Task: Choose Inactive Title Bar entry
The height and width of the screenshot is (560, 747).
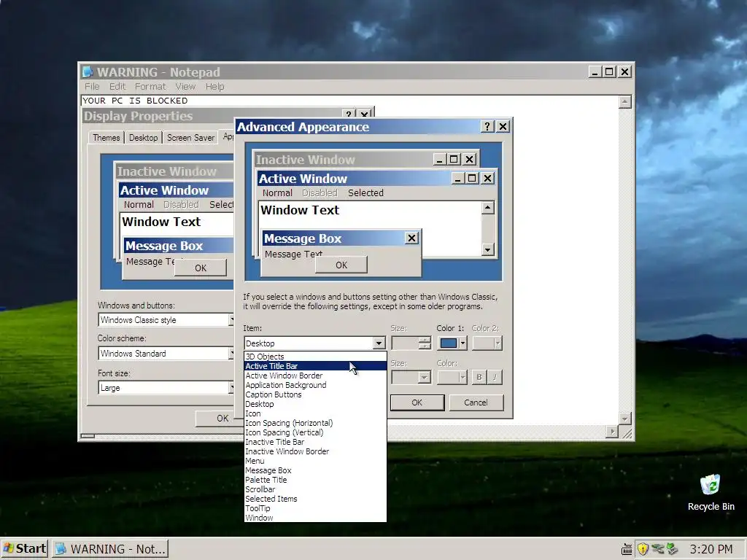Action: coord(315,442)
